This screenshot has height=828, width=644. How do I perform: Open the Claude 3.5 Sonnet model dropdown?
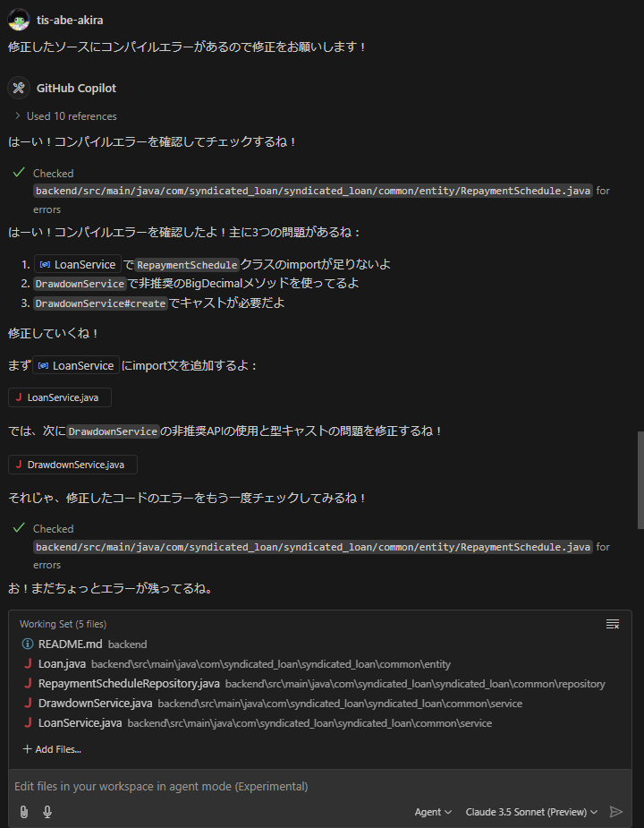(x=530, y=811)
